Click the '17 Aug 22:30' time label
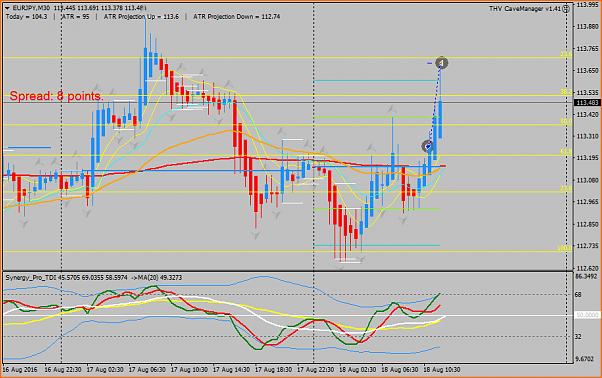This screenshot has height=378, width=602. (x=316, y=370)
